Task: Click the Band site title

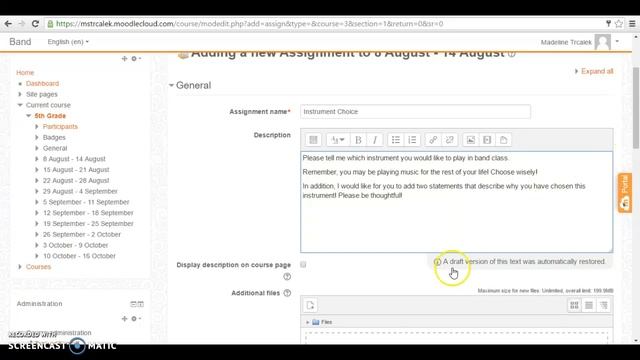Action: click(20, 42)
